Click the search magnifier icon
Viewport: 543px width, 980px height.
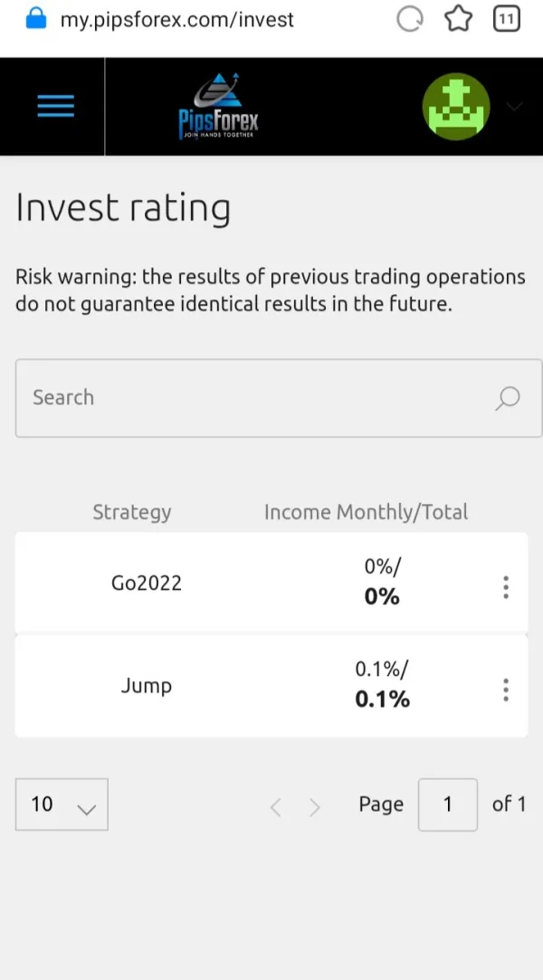click(x=508, y=398)
